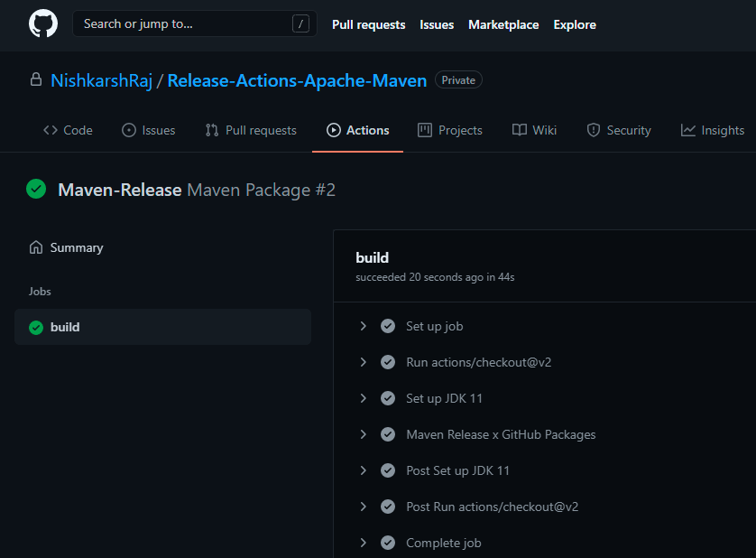
Task: Open Marketplace in the top navigation
Action: (503, 24)
